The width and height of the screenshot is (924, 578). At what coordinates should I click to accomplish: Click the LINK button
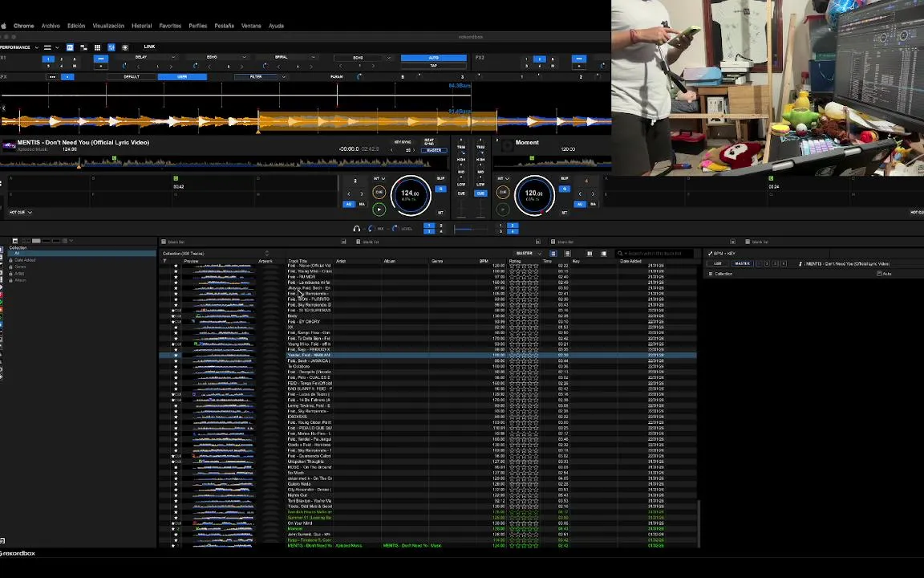pos(150,47)
